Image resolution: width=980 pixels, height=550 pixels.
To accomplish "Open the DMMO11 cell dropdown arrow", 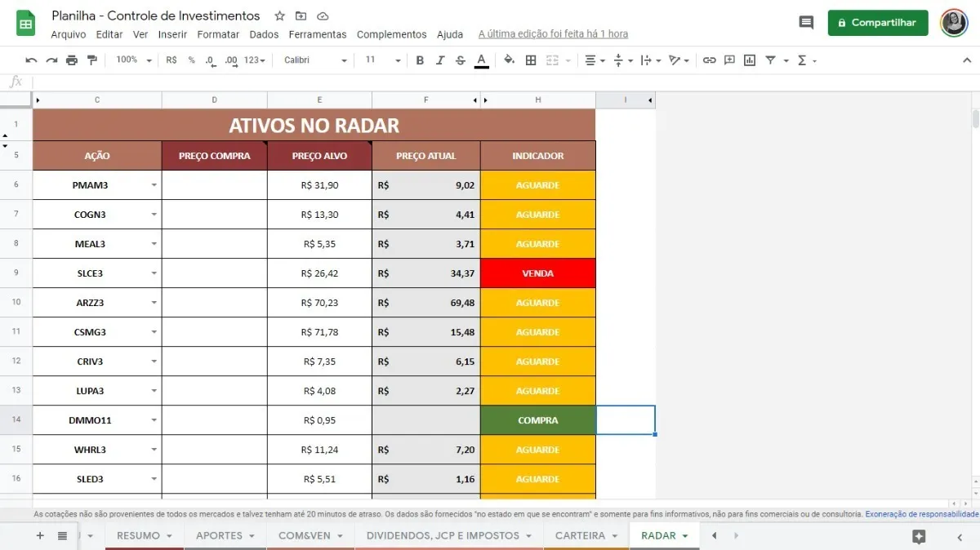I will pyautogui.click(x=154, y=420).
